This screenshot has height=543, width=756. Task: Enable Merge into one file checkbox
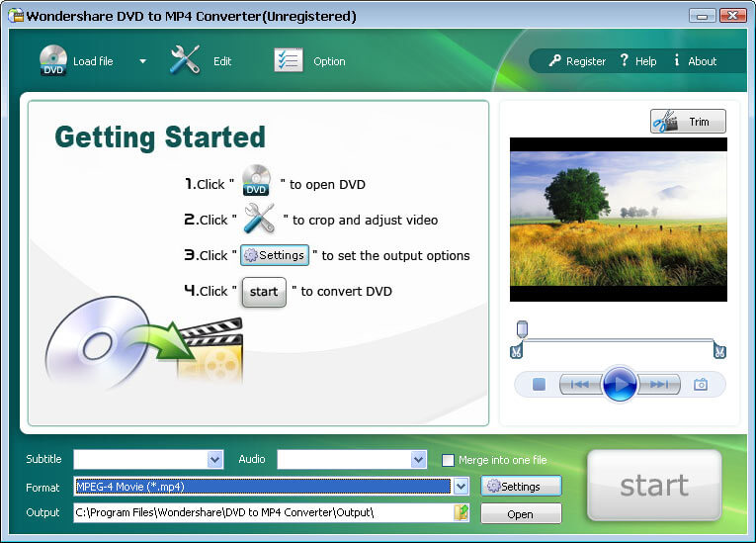click(x=449, y=460)
